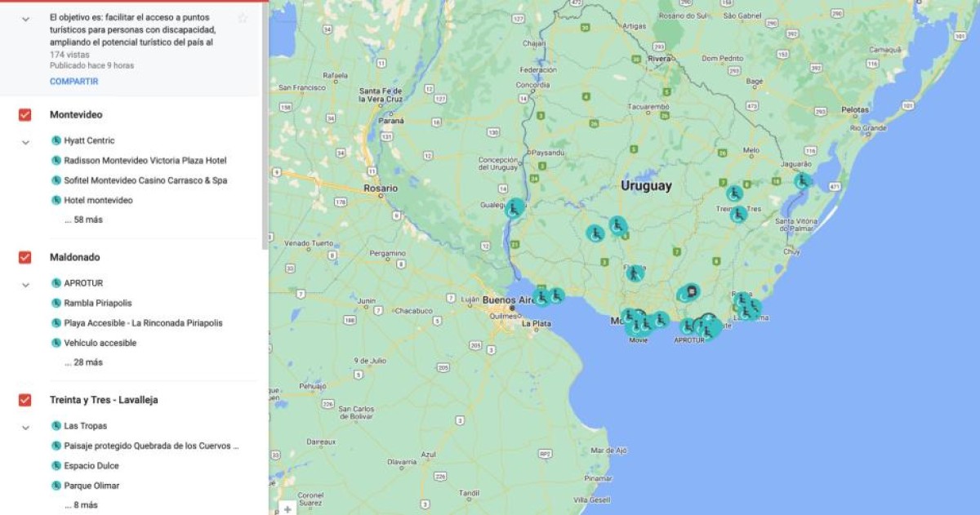Select Las Tropas in the list
The image size is (980, 515).
click(x=86, y=426)
